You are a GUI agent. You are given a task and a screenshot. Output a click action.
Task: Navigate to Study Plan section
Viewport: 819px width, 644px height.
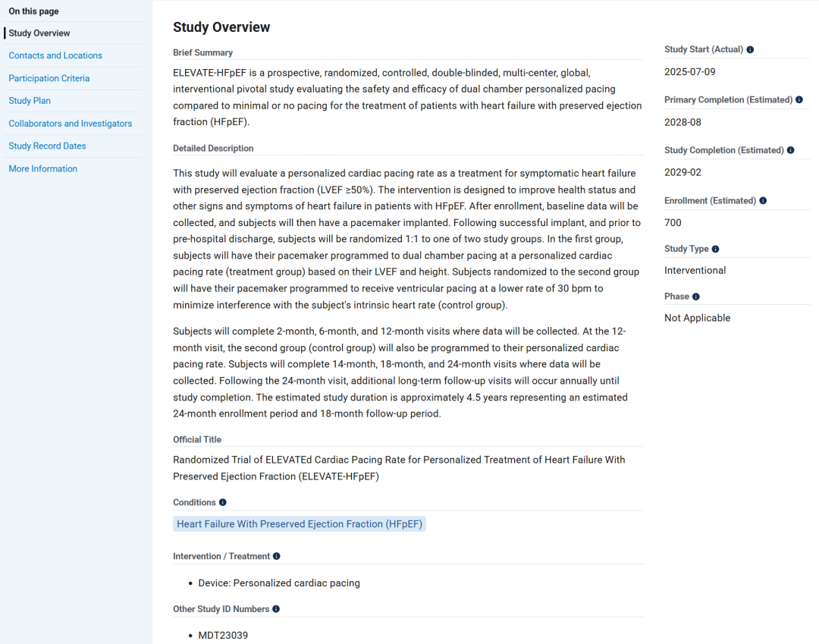30,101
